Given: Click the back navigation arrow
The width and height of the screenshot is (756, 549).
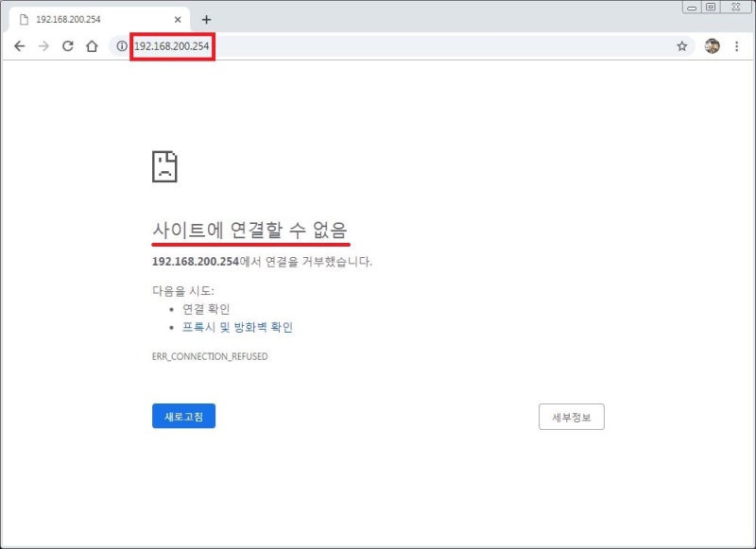Looking at the screenshot, I should [19, 44].
